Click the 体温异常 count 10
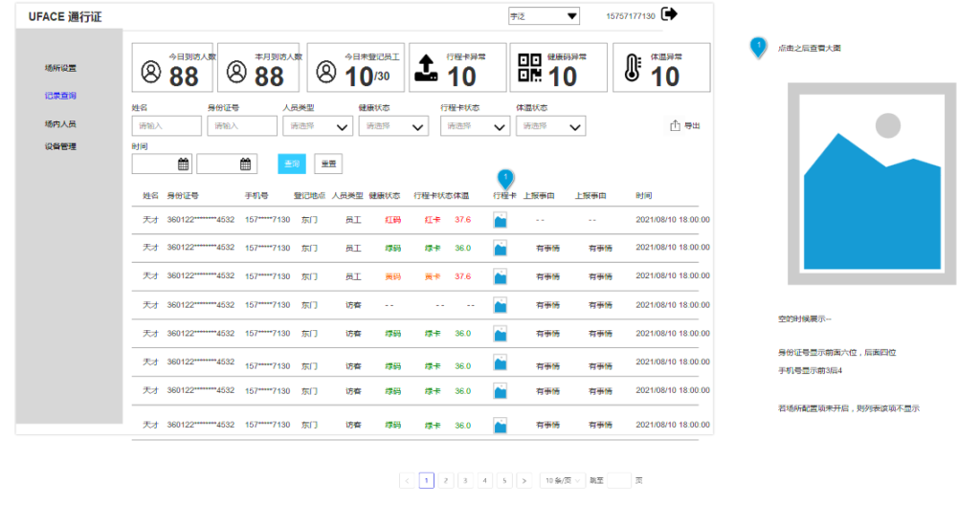The height and width of the screenshot is (505, 980). click(x=665, y=77)
